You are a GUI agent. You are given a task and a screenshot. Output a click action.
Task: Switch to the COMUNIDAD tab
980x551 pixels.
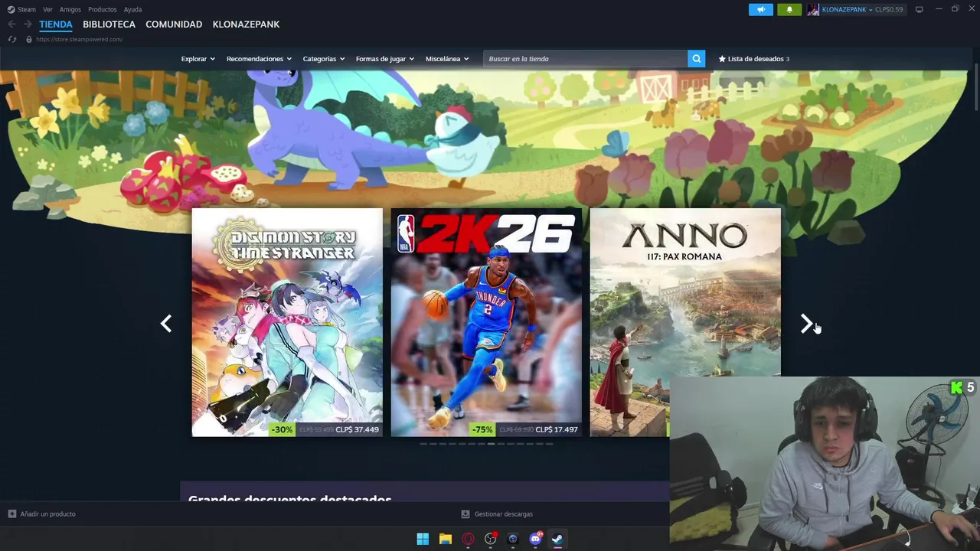point(174,24)
